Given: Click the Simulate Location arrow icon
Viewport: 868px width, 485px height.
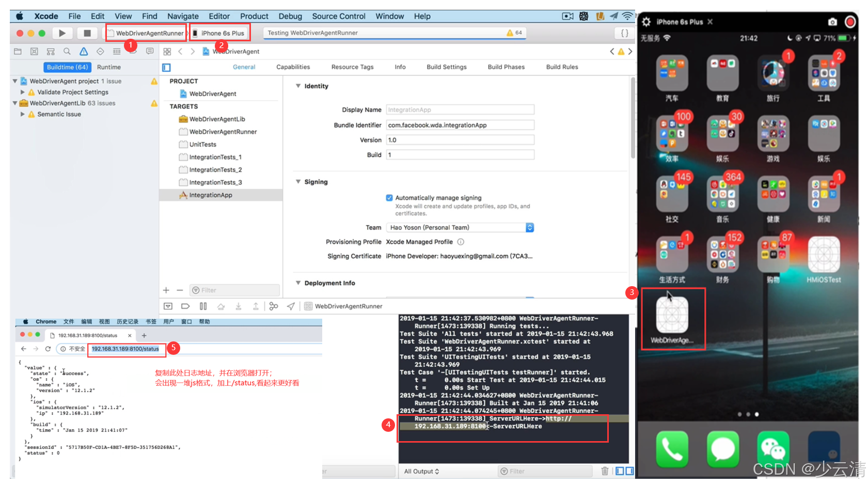Looking at the screenshot, I should [291, 306].
